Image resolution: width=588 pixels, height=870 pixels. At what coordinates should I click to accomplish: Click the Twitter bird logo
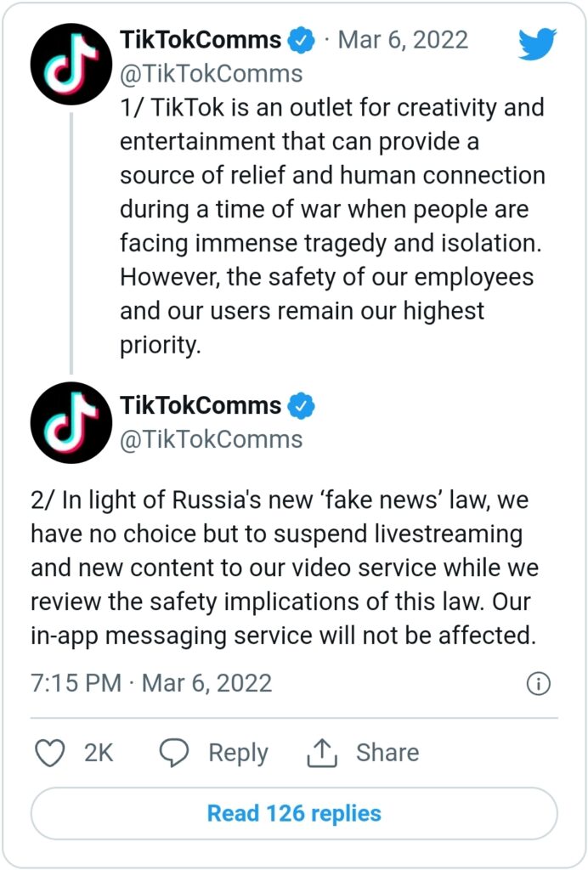pos(538,43)
